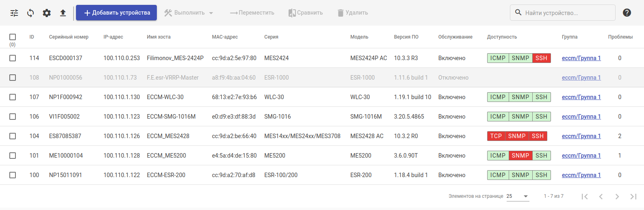Image resolution: width=644 pixels, height=210 pixels.
Task: Click the refresh device list icon
Action: pos(30,13)
